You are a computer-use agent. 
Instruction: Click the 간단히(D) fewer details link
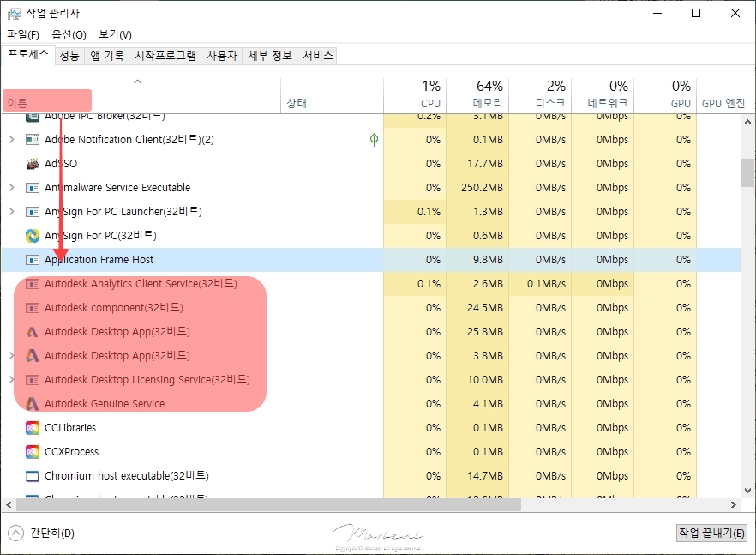pyautogui.click(x=52, y=534)
